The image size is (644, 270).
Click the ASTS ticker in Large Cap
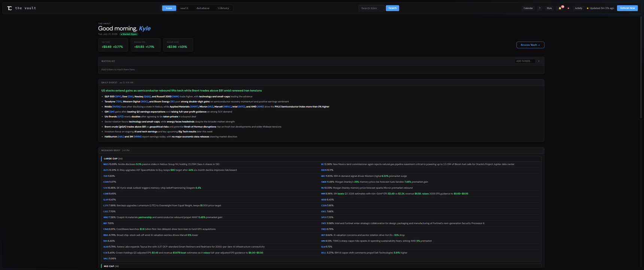[x=106, y=170]
